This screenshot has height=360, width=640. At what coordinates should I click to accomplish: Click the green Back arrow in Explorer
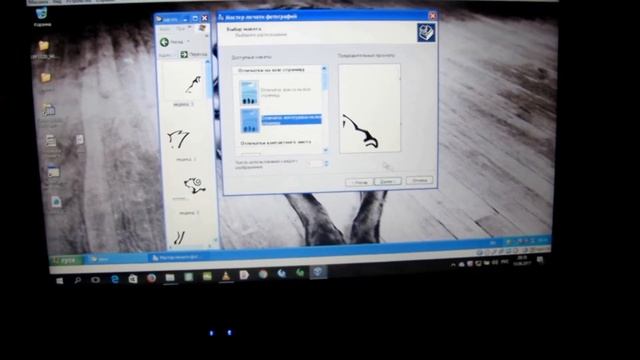click(x=164, y=42)
